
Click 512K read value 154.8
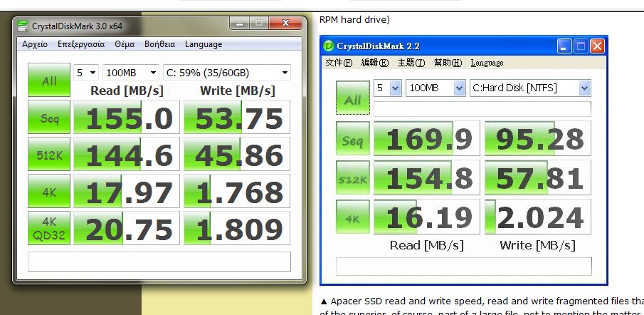coord(427,177)
